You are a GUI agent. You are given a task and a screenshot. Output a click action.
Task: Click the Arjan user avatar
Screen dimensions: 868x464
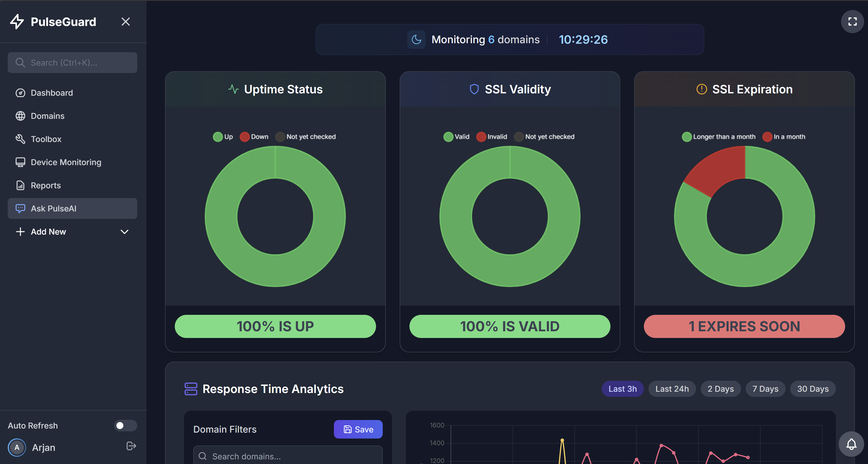[17, 447]
